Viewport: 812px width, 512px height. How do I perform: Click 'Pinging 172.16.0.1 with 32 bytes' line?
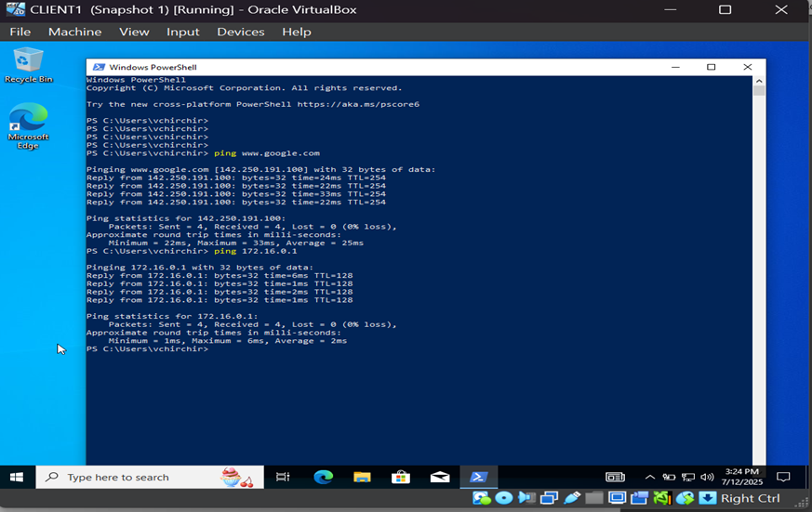click(x=200, y=268)
